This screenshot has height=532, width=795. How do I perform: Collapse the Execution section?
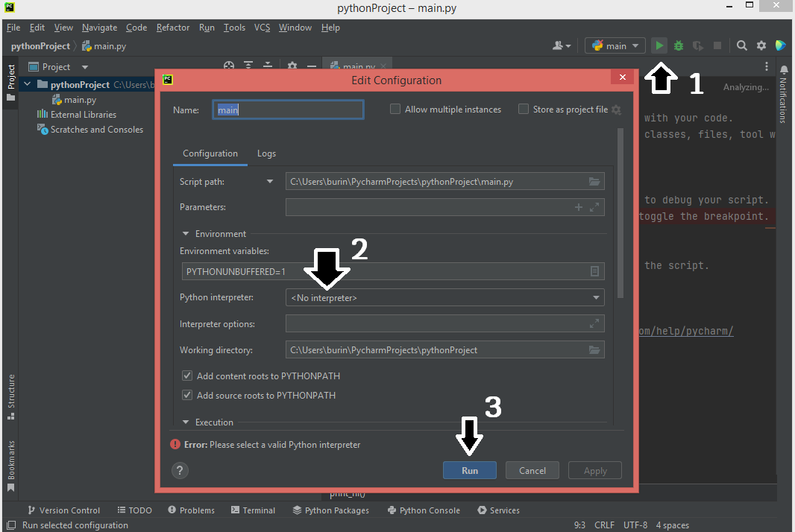coord(186,422)
